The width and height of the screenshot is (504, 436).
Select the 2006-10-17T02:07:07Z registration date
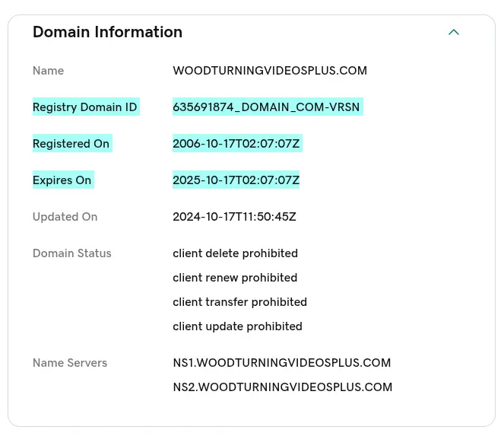click(237, 143)
